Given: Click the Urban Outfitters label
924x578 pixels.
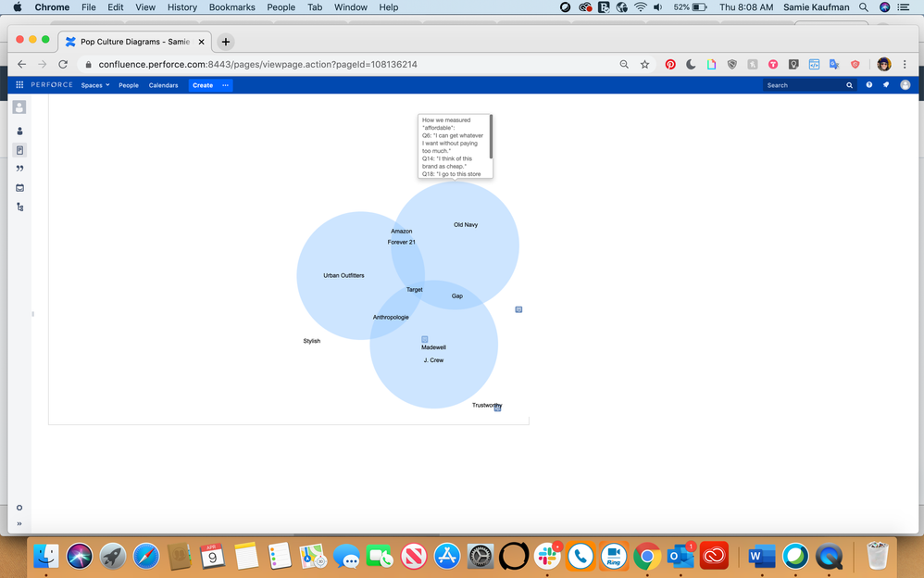Looking at the screenshot, I should pos(343,275).
